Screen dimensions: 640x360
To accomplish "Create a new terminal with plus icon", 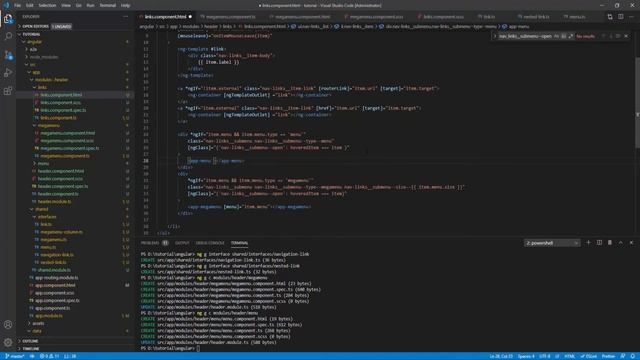I will (x=588, y=243).
